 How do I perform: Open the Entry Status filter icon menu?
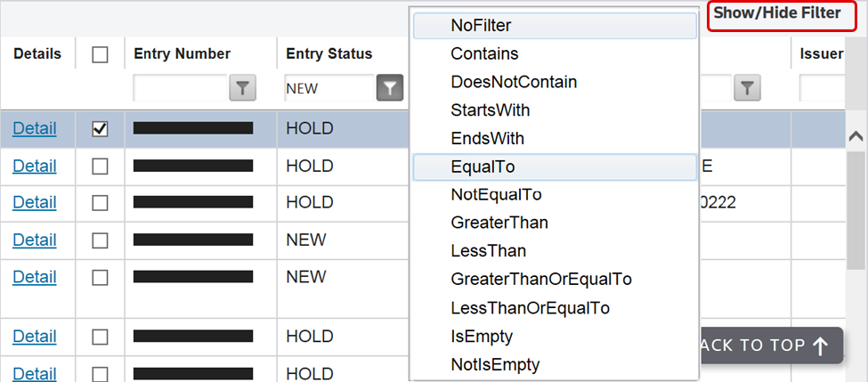(x=390, y=87)
